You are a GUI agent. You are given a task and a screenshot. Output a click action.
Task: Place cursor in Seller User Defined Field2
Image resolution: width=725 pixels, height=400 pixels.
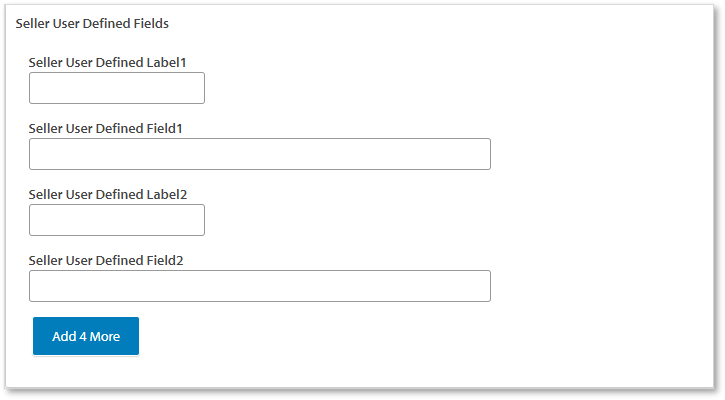click(x=260, y=286)
